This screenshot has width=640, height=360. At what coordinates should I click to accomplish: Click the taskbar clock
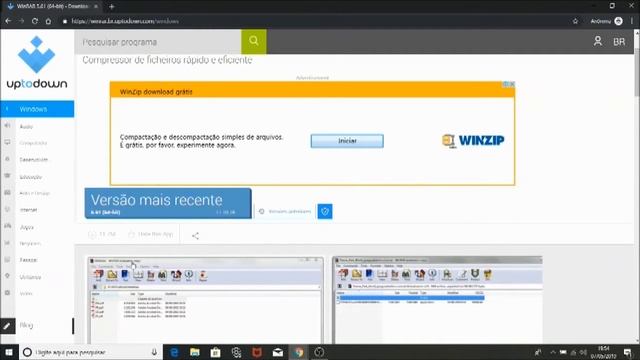coord(603,352)
